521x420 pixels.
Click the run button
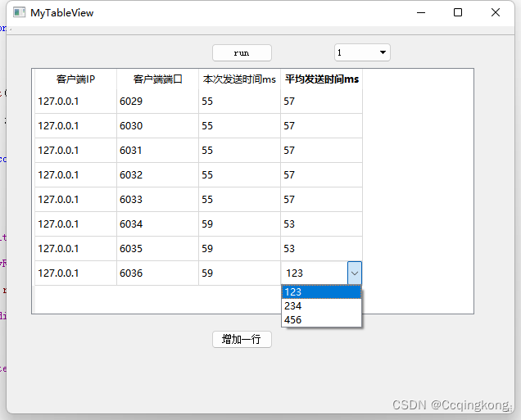click(242, 52)
